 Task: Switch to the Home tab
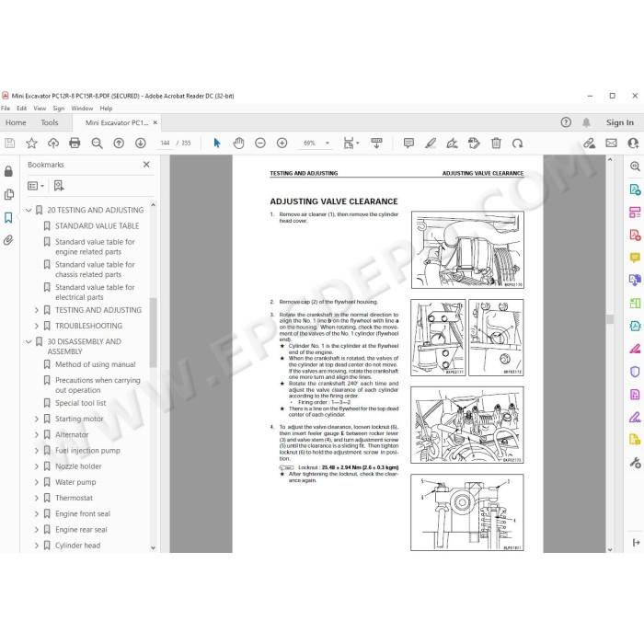(16, 122)
